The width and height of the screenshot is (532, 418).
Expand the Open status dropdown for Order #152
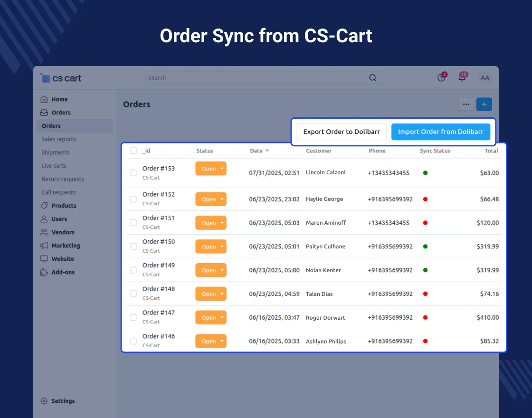(x=222, y=199)
